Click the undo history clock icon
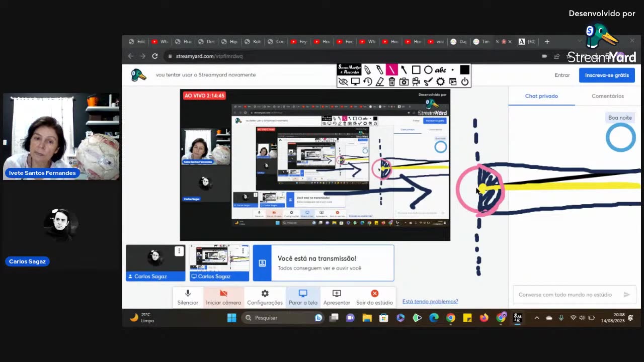644x362 pixels. [x=368, y=81]
